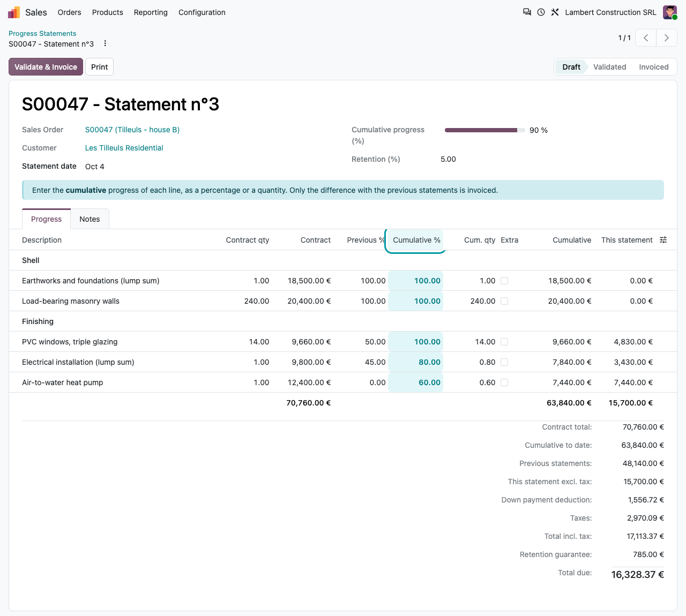
Task: Switch to the Notes tab
Action: click(x=90, y=219)
